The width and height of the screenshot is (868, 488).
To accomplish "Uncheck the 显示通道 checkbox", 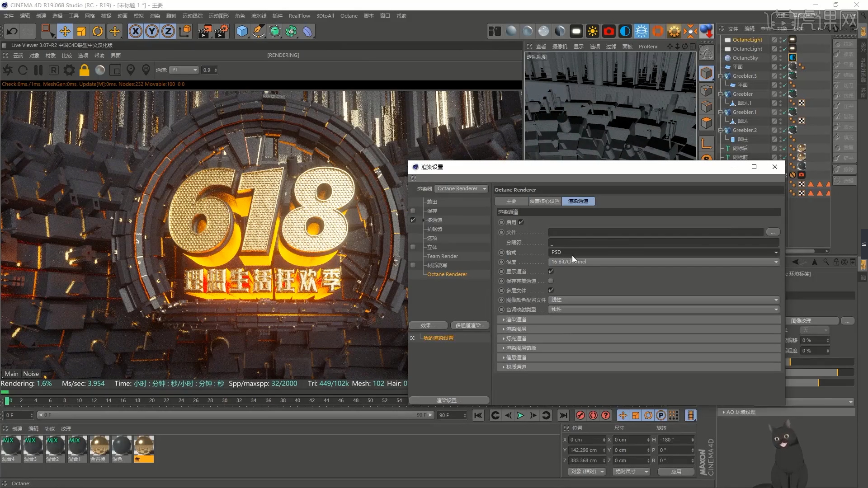I will (x=551, y=271).
